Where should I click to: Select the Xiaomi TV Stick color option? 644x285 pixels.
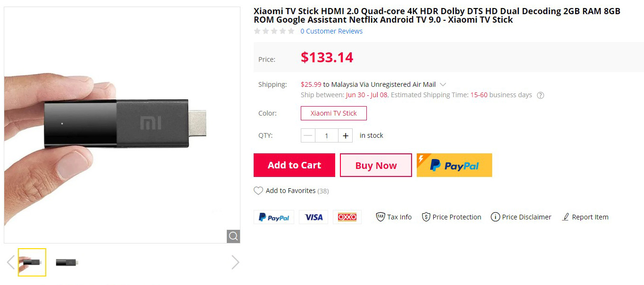(333, 113)
